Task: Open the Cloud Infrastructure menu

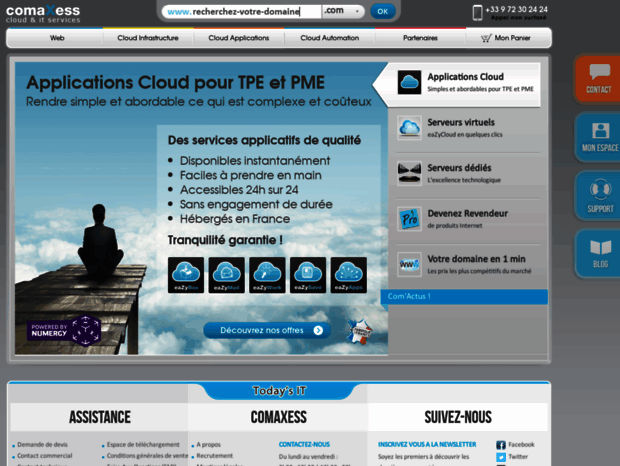Action: click(148, 38)
